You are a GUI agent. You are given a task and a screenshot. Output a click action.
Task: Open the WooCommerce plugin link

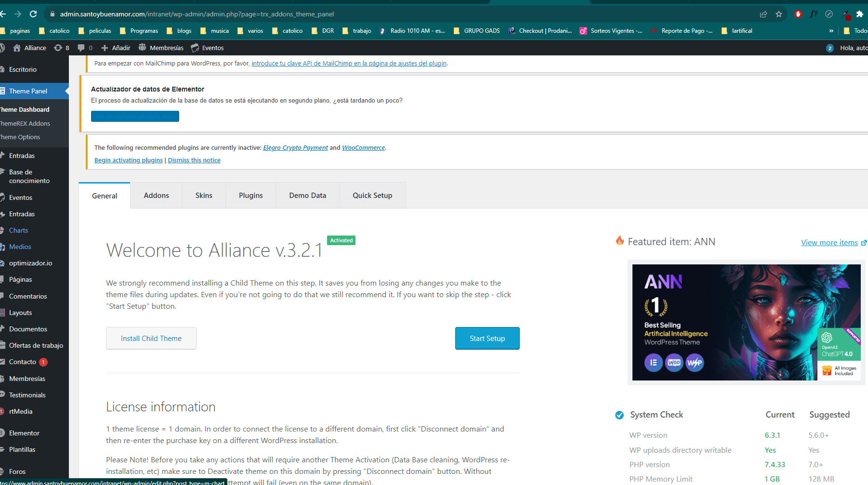[x=363, y=148]
